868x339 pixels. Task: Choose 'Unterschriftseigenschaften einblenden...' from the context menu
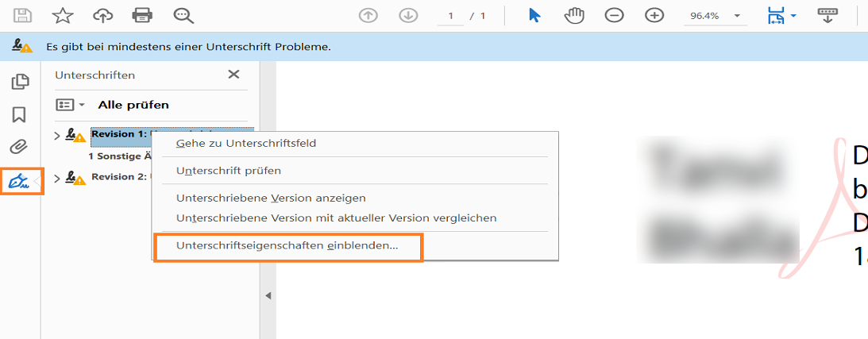(x=287, y=246)
